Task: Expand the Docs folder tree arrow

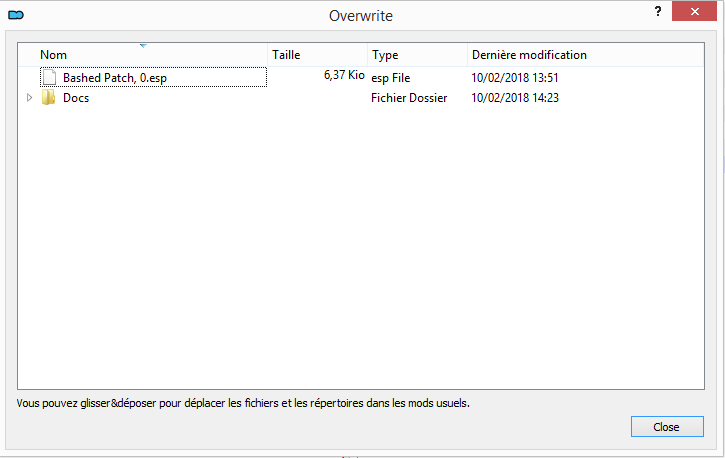Action: 28,98
